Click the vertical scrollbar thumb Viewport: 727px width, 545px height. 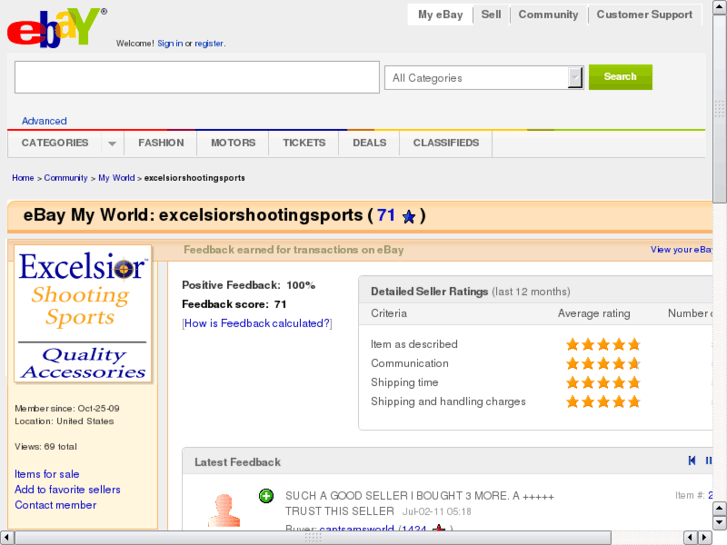719,109
